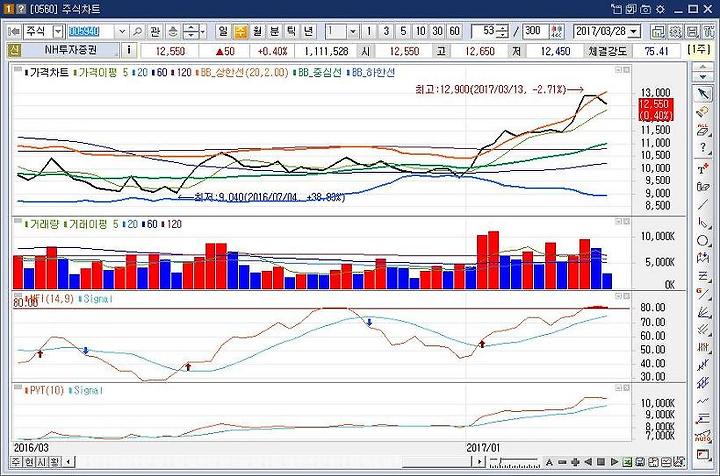Expand the right toolbar with down arrow
The width and height of the screenshot is (720, 476).
coord(703,77)
